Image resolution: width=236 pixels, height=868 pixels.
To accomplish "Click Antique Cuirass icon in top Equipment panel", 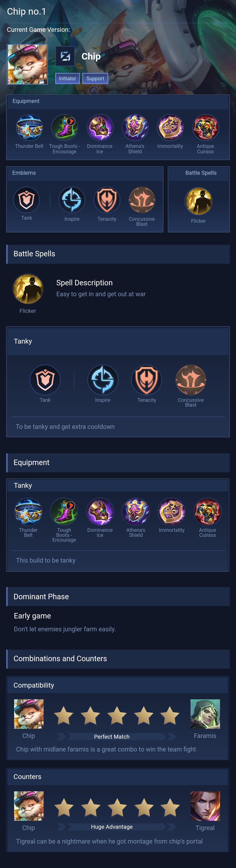I will pyautogui.click(x=205, y=128).
